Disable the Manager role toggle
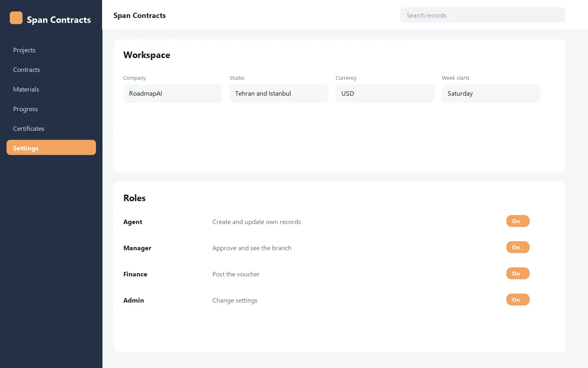 click(x=518, y=247)
